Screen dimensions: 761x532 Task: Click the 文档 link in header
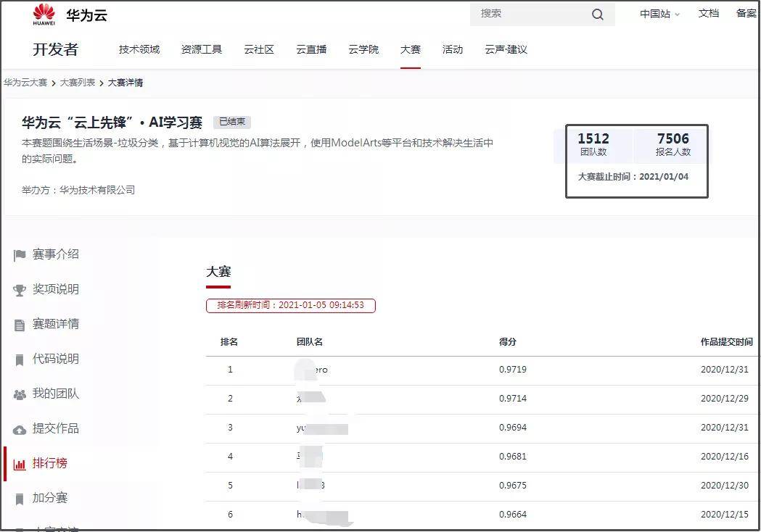click(708, 14)
